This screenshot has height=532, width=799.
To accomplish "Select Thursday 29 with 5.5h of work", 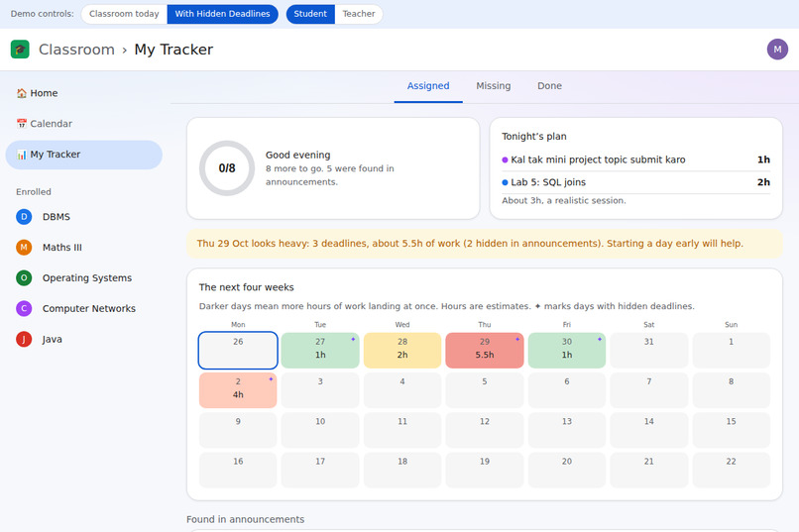I will point(485,351).
